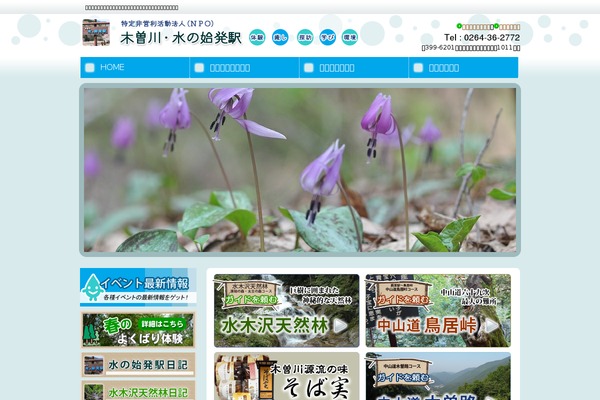Viewport: 600px width, 400px height.
Task: Open the last navigation tab in blue bar
Action: [x=463, y=68]
